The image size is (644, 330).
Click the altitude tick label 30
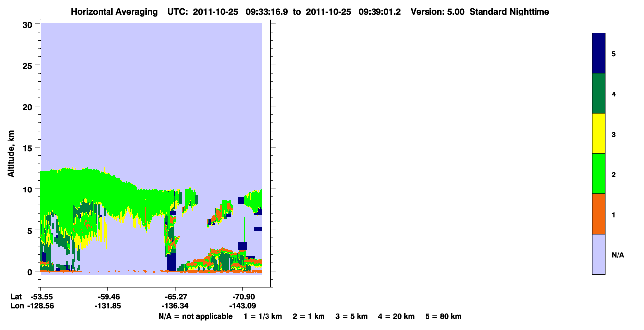click(29, 24)
